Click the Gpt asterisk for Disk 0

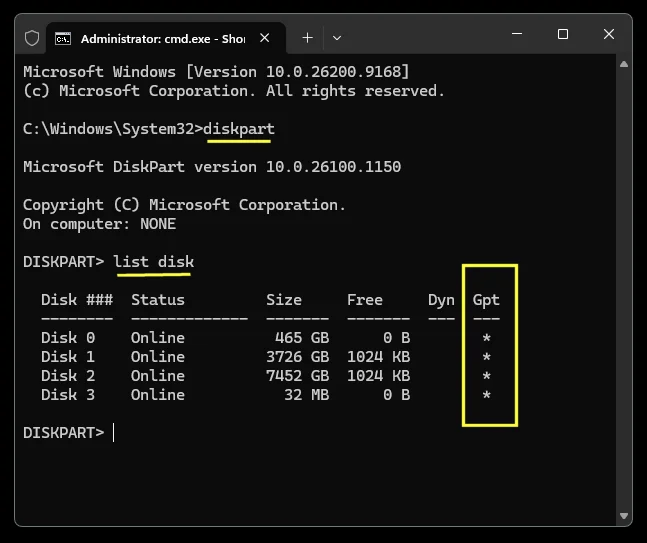(x=486, y=338)
